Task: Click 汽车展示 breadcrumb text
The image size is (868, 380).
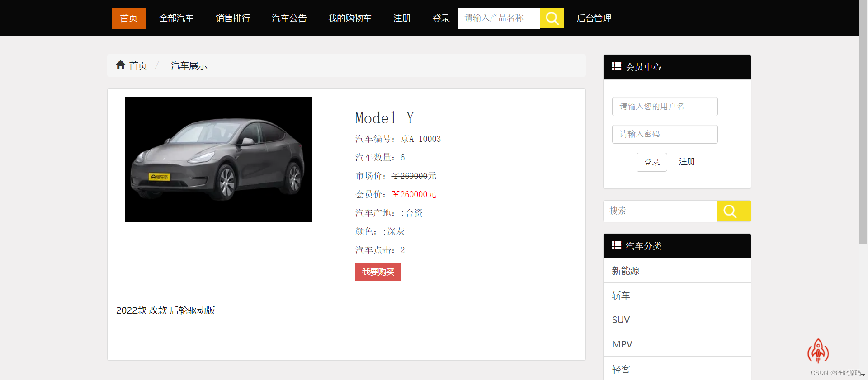Action: tap(189, 66)
